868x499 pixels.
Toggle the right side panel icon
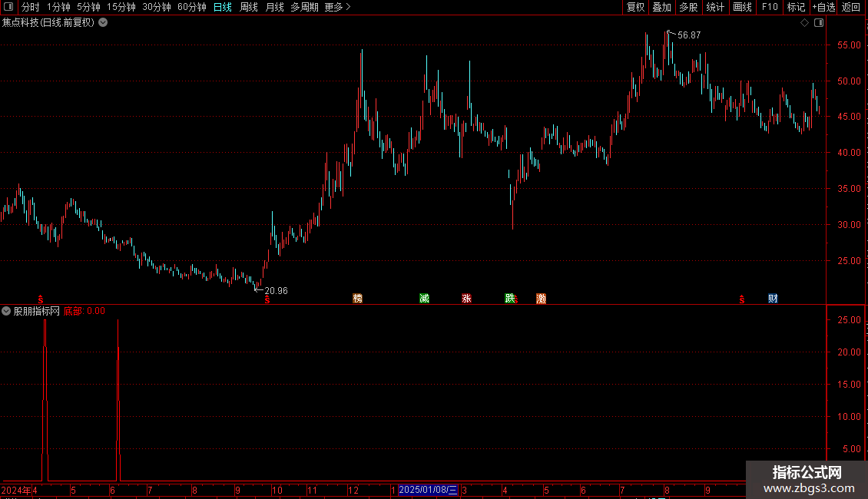pyautogui.click(x=819, y=23)
